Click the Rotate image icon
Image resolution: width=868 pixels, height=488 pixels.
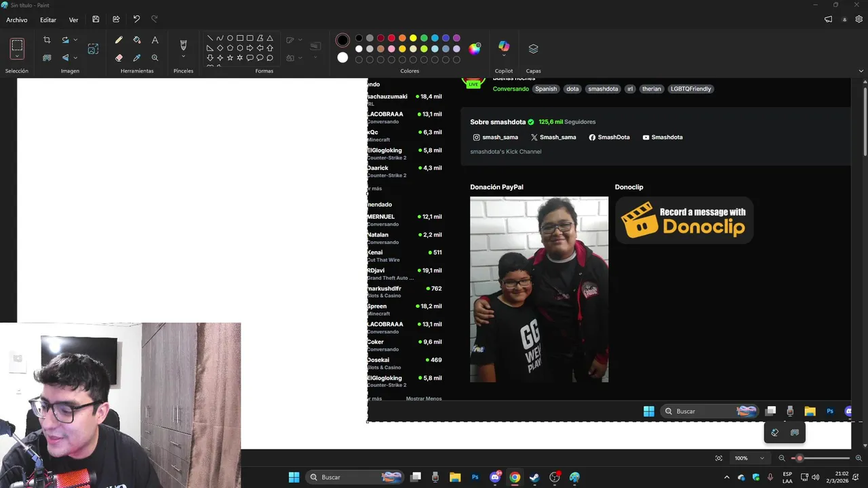(x=65, y=40)
